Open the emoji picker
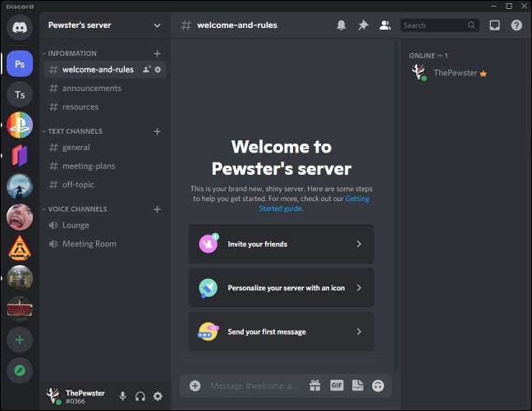532x411 pixels. pos(378,386)
